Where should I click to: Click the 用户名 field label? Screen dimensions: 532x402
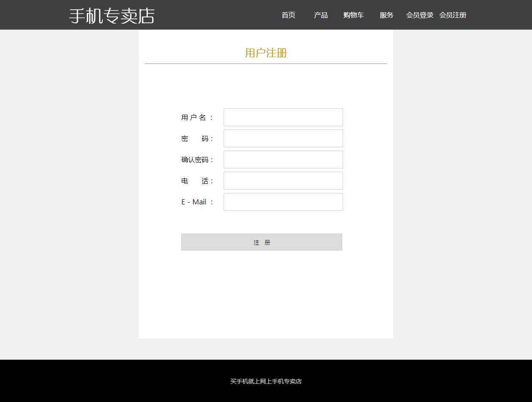[x=197, y=118]
